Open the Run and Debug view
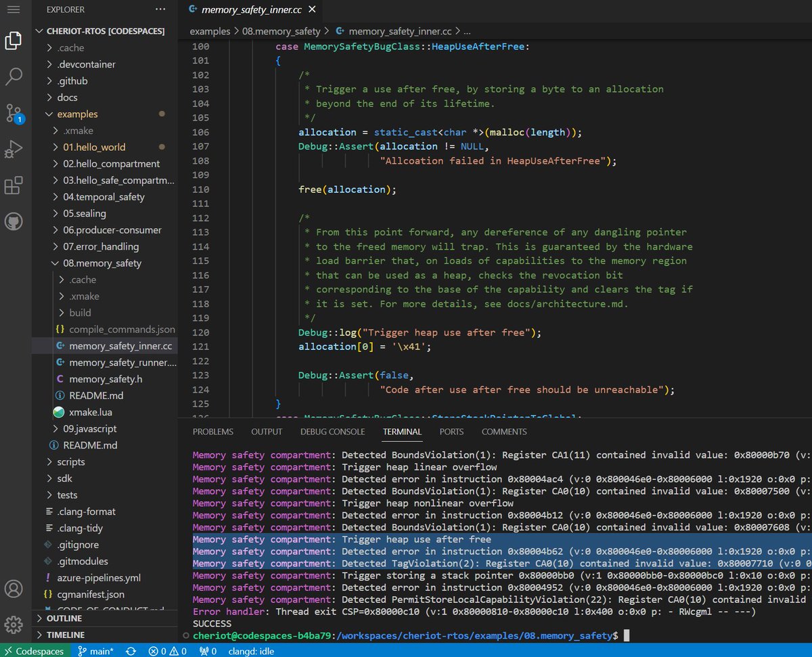The width and height of the screenshot is (812, 657). pos(14,149)
